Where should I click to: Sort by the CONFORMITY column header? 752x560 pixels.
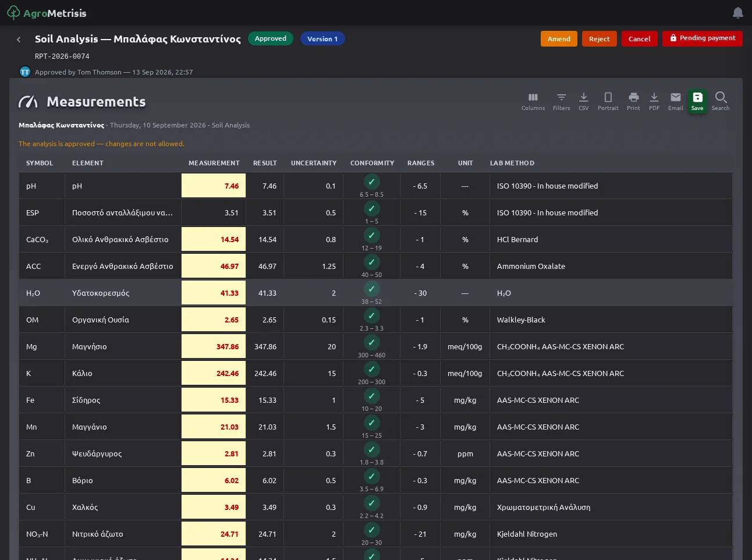coord(373,163)
